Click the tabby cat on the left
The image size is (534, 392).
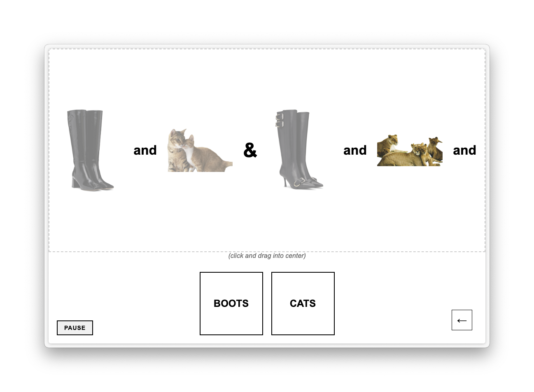177,150
